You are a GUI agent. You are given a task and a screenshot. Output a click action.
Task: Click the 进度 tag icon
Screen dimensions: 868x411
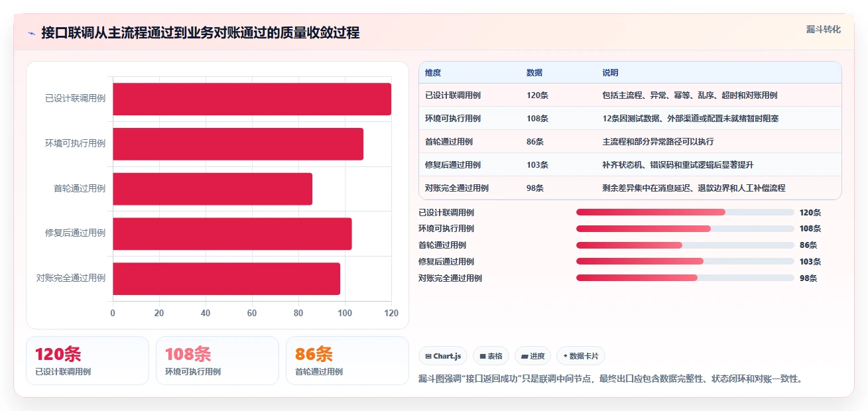click(525, 357)
